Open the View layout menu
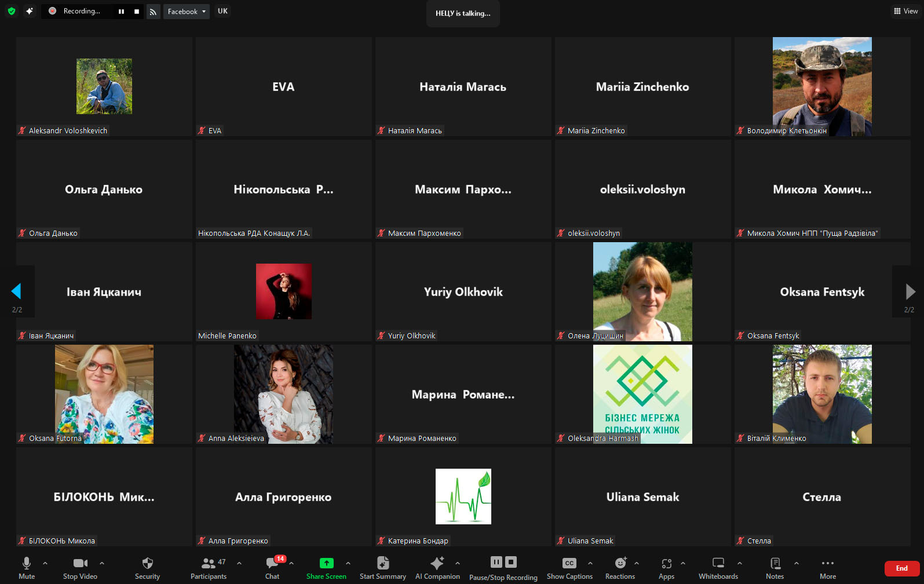The width and height of the screenshot is (924, 584). (x=906, y=11)
